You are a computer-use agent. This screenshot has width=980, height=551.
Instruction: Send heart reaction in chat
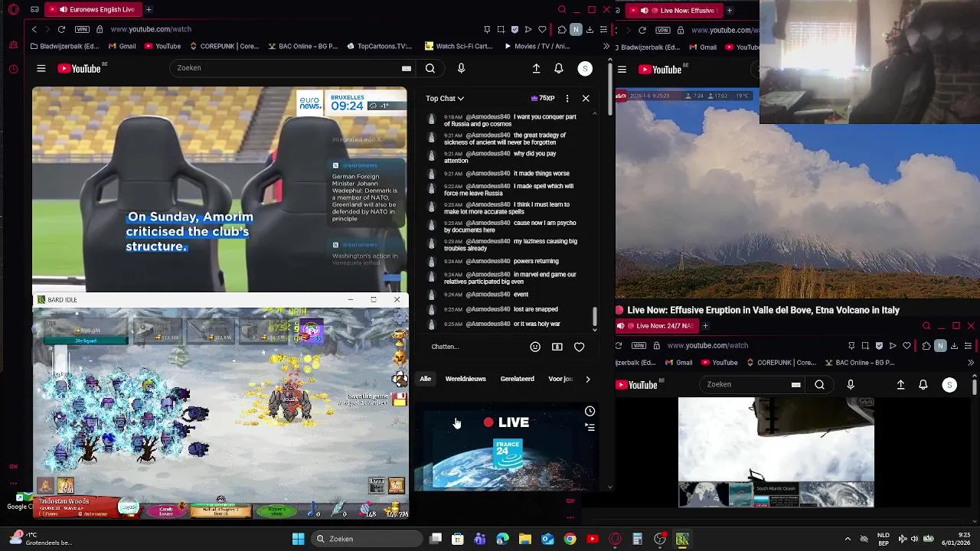[x=580, y=347]
